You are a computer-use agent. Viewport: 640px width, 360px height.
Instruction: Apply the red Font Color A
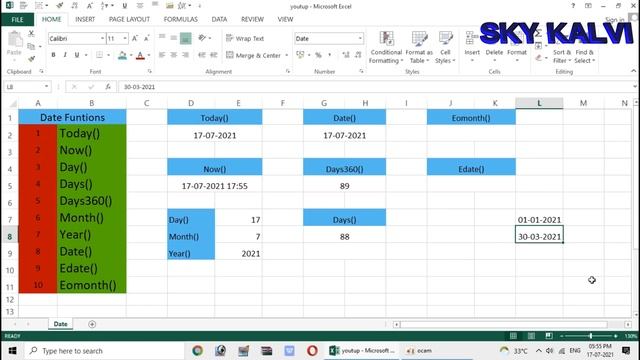click(x=140, y=55)
